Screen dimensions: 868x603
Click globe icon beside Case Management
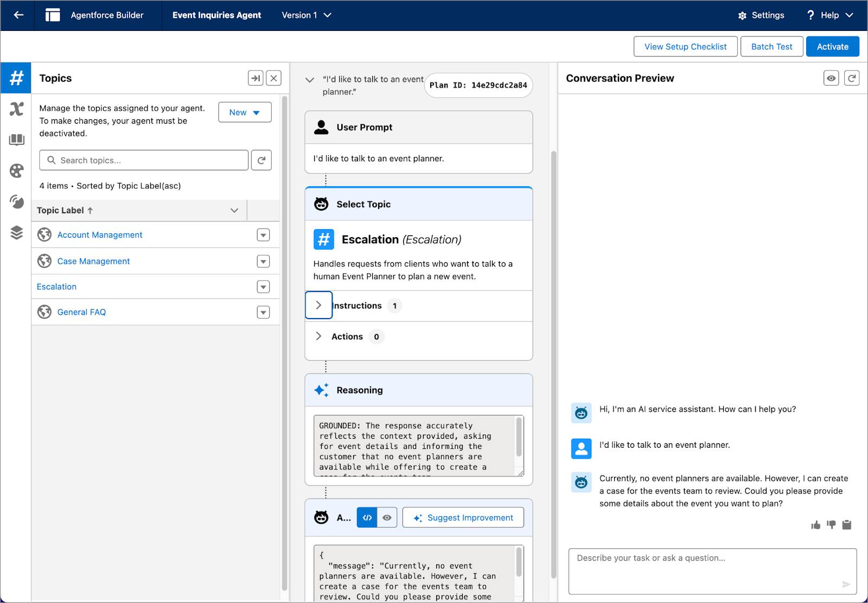click(x=44, y=261)
